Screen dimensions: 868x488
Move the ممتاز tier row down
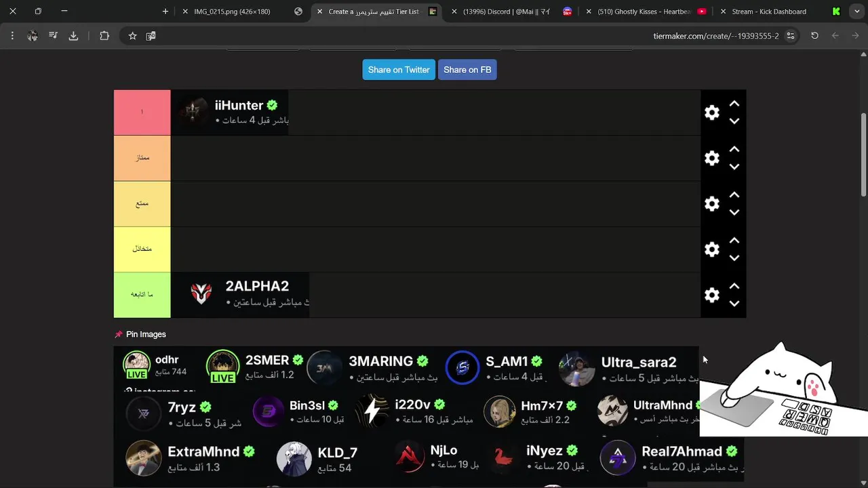click(x=734, y=167)
